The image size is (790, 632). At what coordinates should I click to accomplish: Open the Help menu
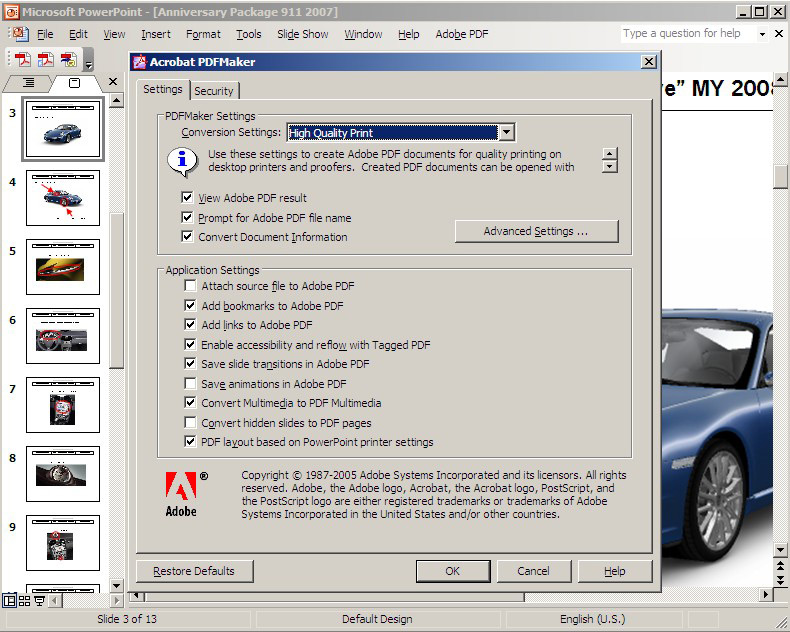[x=409, y=34]
